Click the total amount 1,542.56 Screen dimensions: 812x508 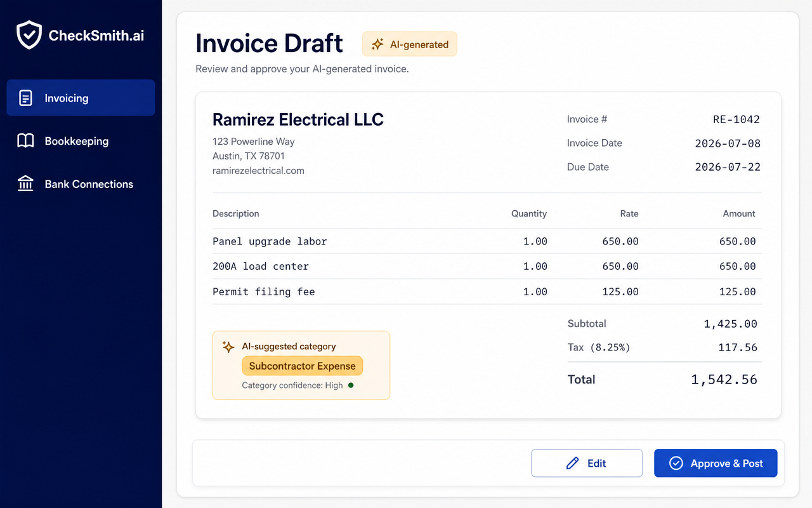tap(724, 380)
